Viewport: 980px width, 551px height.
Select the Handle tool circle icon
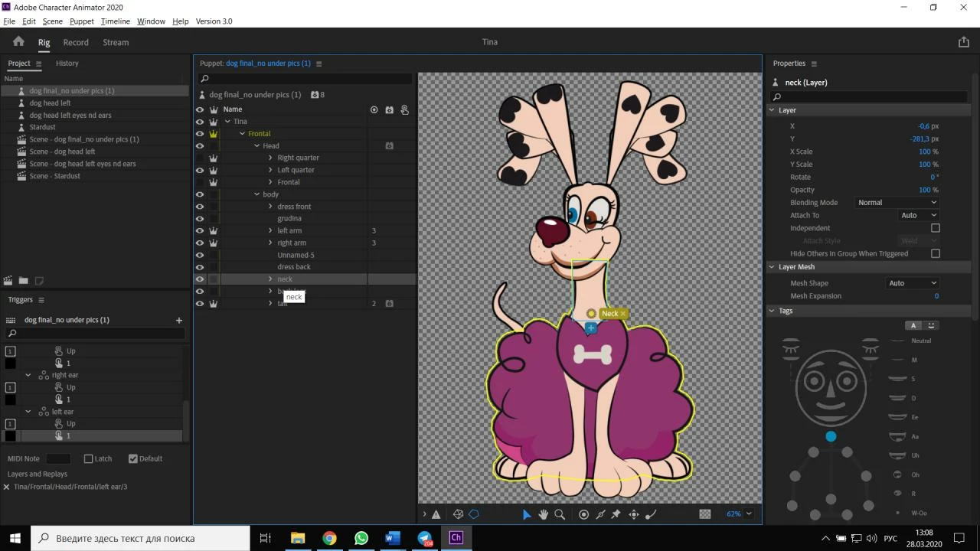pyautogui.click(x=583, y=514)
